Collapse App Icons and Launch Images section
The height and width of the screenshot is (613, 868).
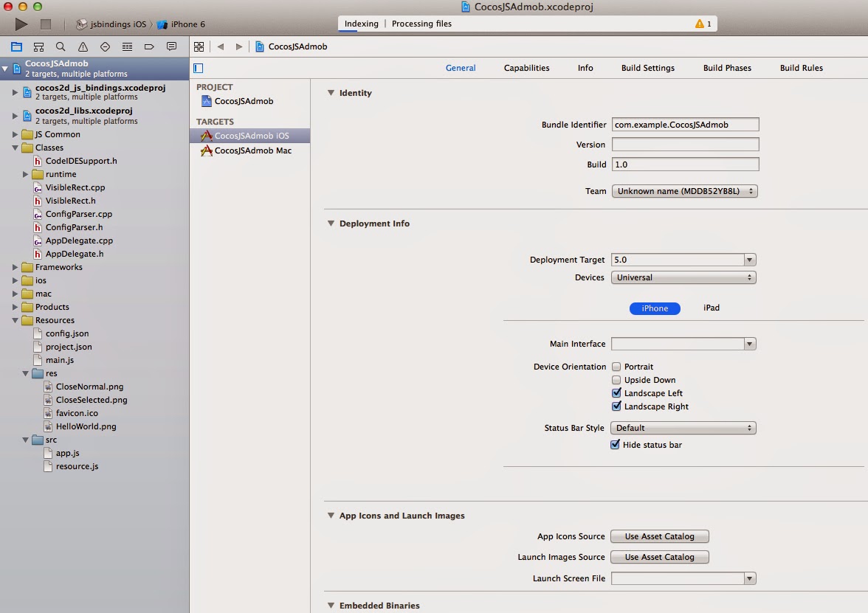click(x=331, y=516)
